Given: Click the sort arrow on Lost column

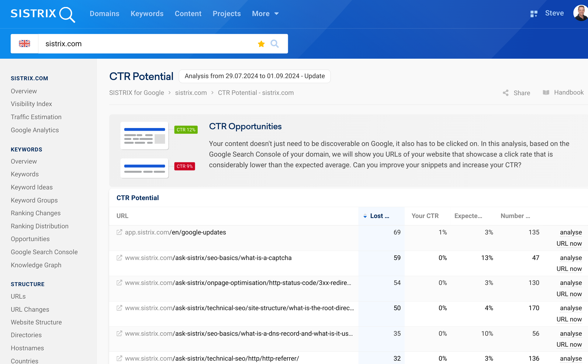Looking at the screenshot, I should pyautogui.click(x=365, y=216).
